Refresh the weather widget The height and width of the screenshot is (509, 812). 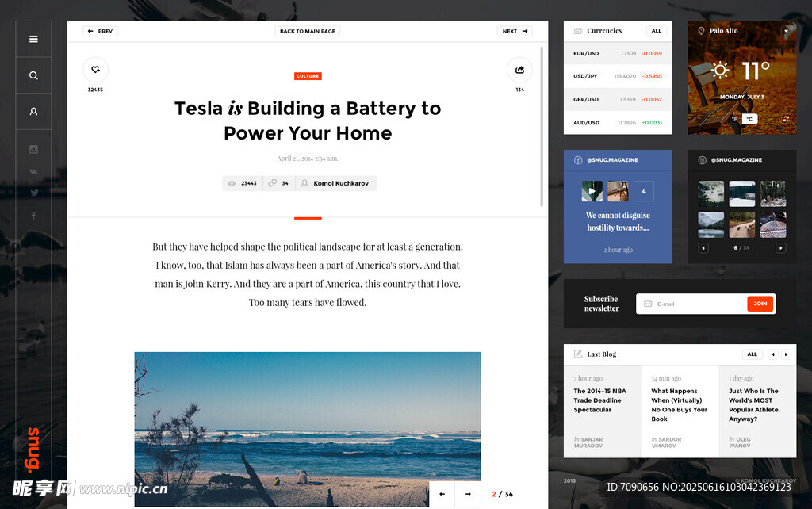coord(786,119)
